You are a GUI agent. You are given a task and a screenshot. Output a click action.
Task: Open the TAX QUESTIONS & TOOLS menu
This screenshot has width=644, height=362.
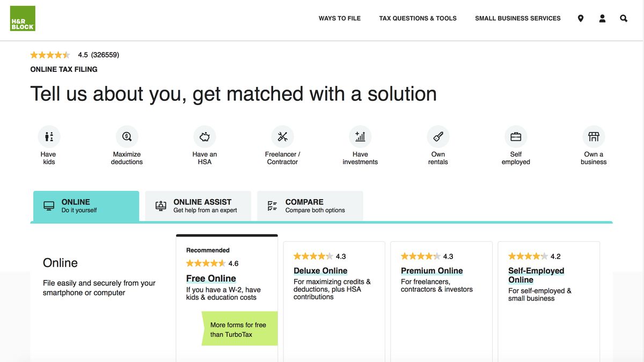point(418,18)
